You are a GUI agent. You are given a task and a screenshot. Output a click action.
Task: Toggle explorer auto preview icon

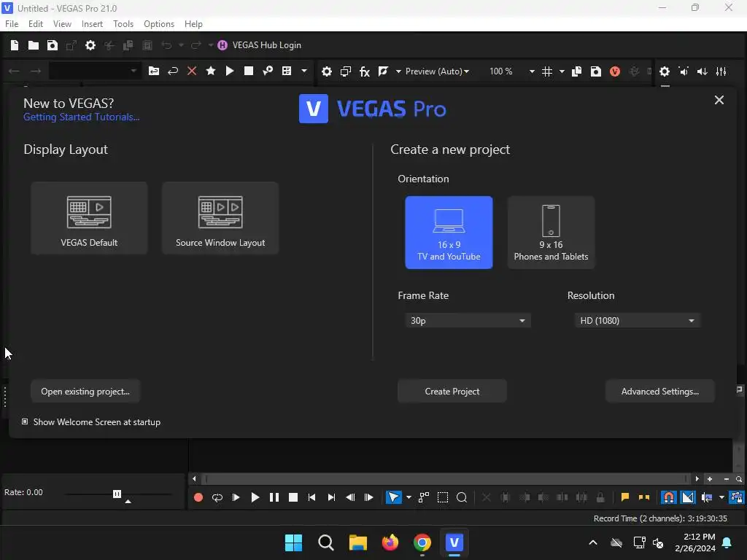[268, 71]
